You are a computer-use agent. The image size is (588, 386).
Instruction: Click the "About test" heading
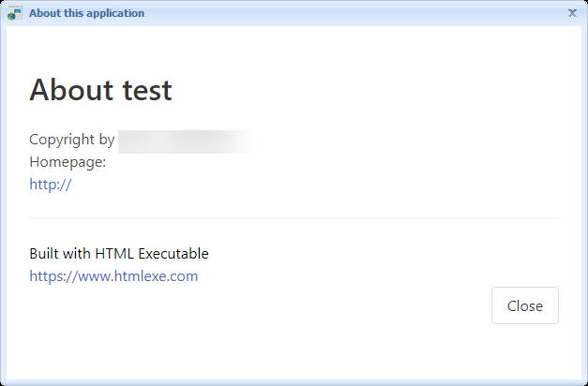[x=100, y=89]
